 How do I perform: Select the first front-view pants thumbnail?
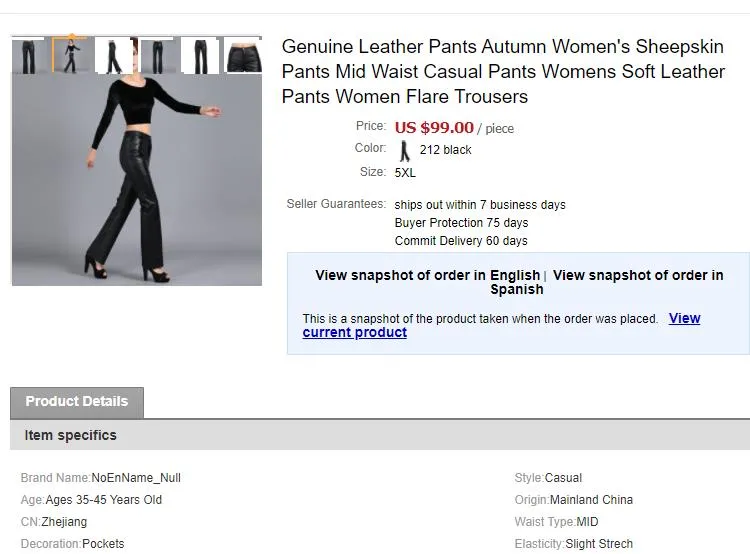coord(28,55)
